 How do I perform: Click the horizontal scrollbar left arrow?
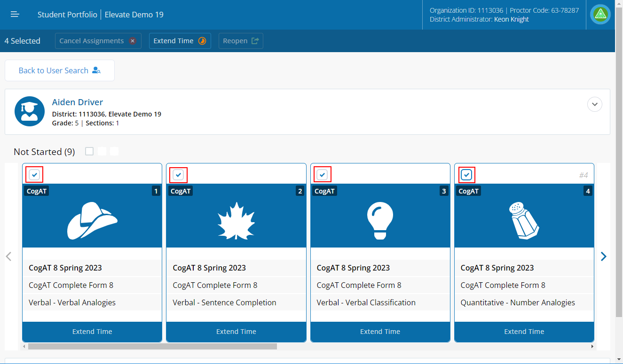24,346
